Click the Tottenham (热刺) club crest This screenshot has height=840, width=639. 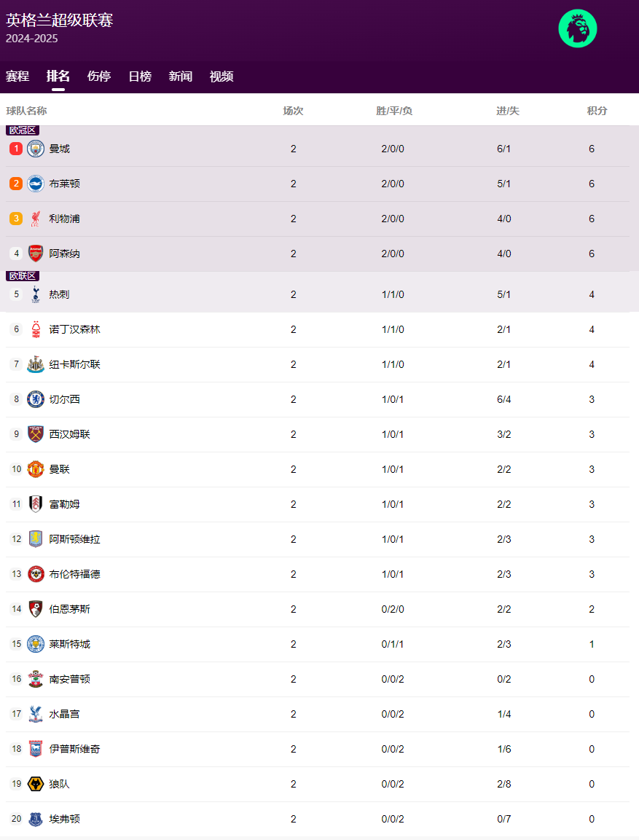(x=36, y=294)
